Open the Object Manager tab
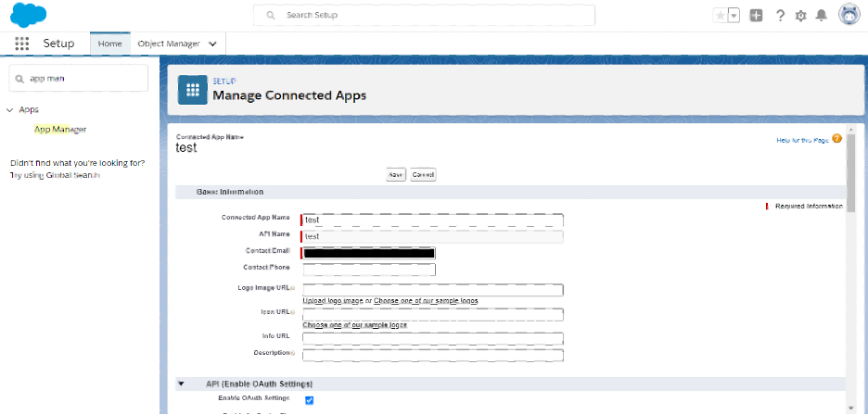 click(x=169, y=44)
